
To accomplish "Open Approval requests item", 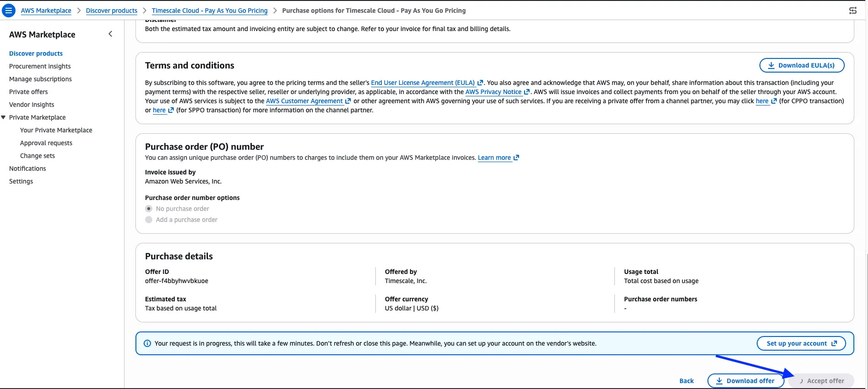I will coord(46,143).
